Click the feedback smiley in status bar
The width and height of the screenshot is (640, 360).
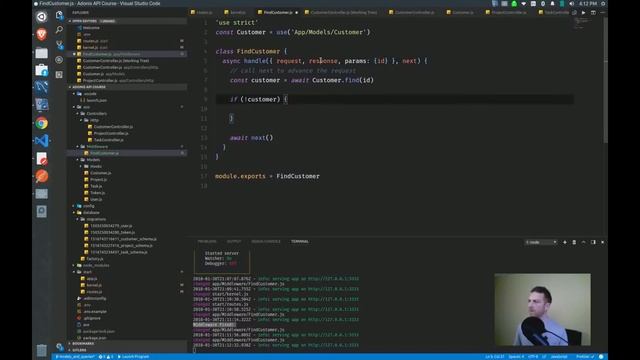click(x=601, y=357)
